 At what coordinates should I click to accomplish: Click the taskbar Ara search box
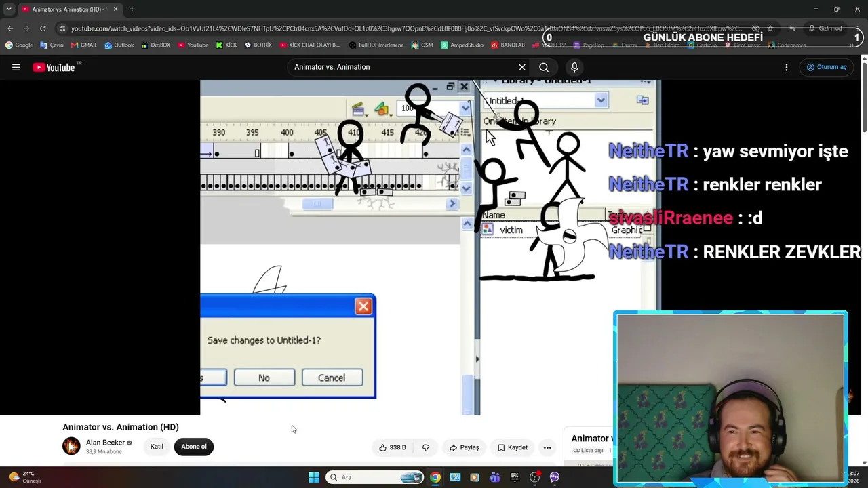click(375, 477)
